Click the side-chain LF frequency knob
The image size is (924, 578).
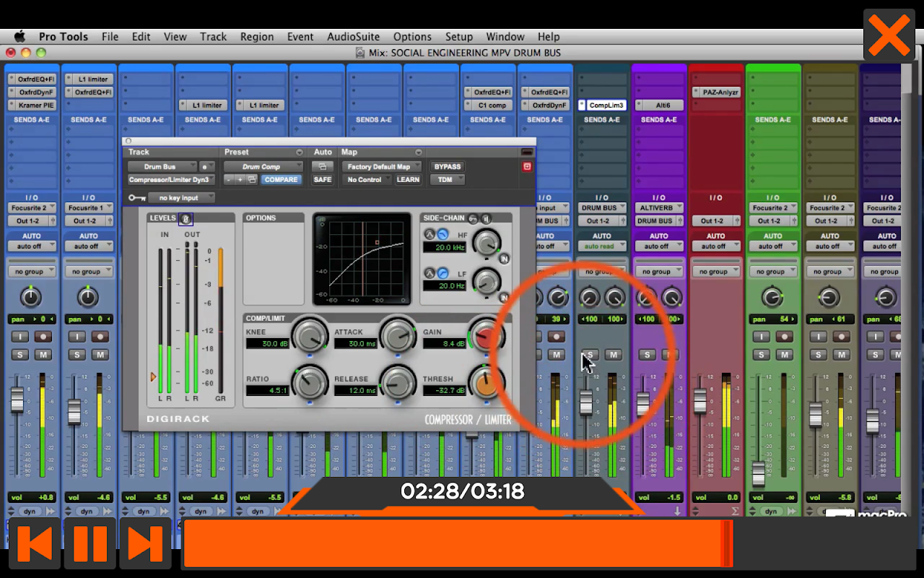click(487, 281)
